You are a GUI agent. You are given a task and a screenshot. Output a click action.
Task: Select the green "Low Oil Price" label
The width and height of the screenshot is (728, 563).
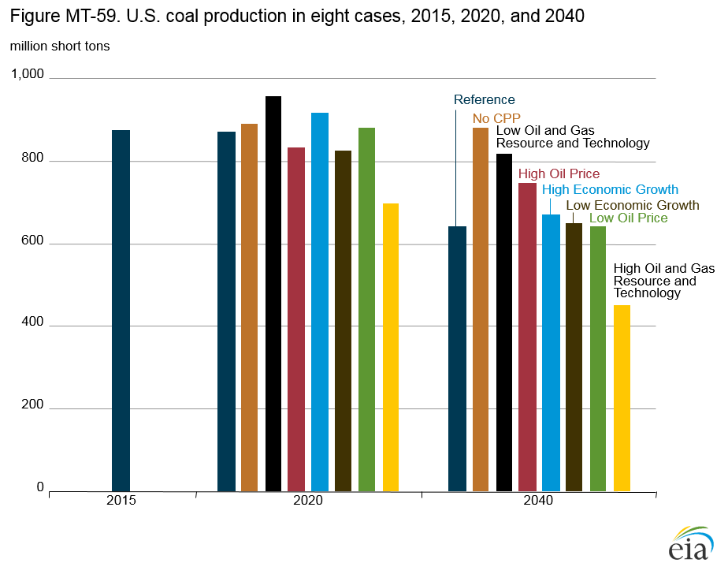pos(629,218)
